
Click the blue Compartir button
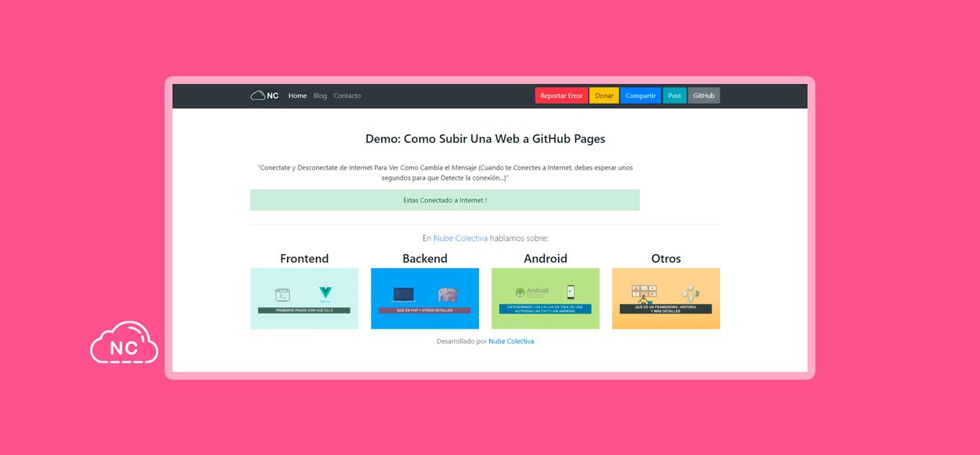click(x=641, y=96)
